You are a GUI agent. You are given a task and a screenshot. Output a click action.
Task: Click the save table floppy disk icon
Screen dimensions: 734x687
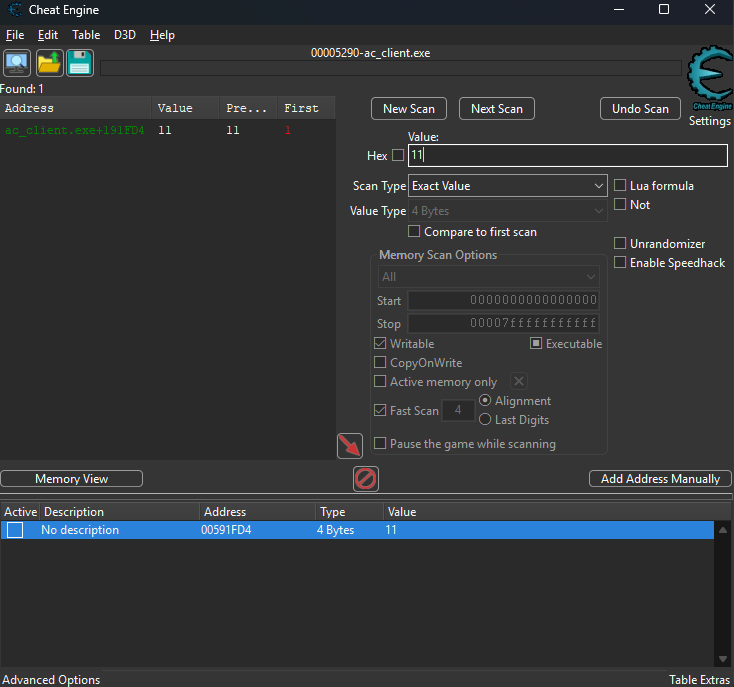tap(80, 63)
